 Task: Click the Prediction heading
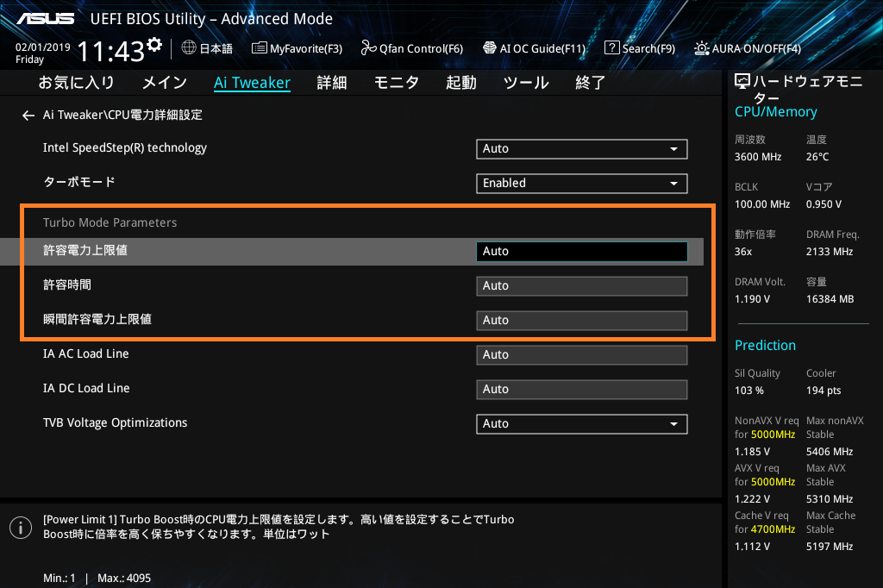[766, 345]
